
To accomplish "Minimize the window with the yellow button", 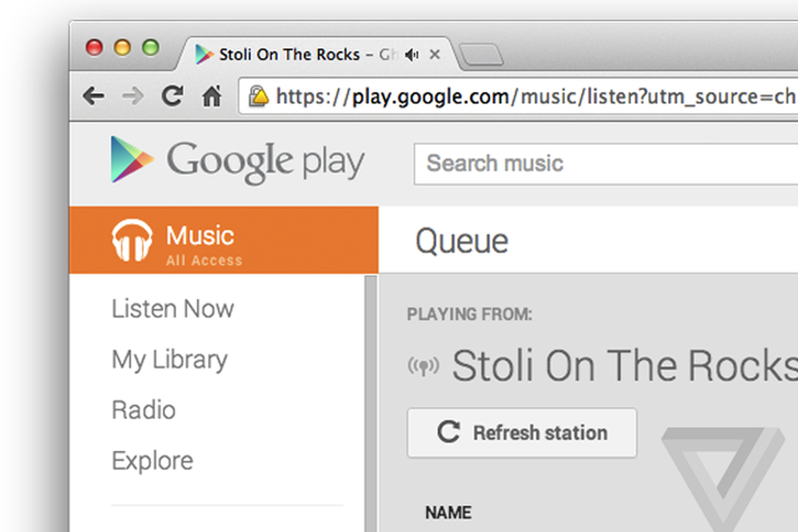I will 122,47.
